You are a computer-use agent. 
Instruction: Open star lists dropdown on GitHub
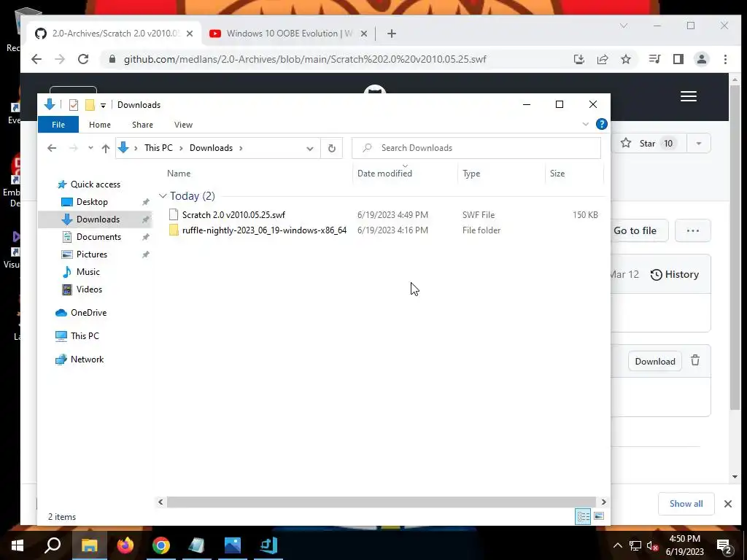699,144
